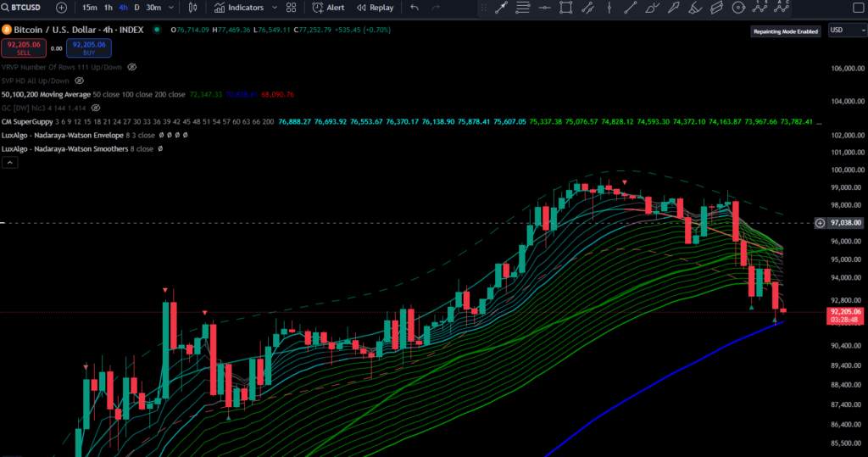Show the hidden SVP HD indicator
The width and height of the screenshot is (868, 457).
tap(79, 81)
